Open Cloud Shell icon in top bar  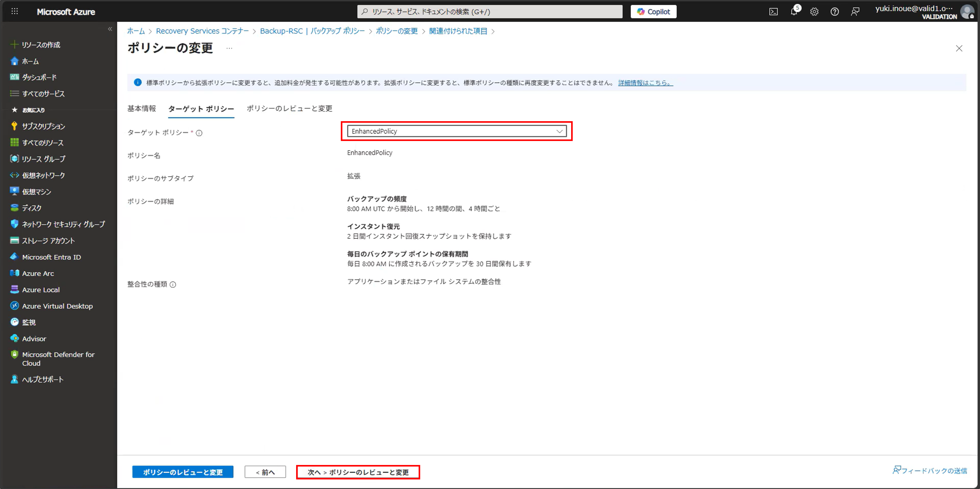773,11
